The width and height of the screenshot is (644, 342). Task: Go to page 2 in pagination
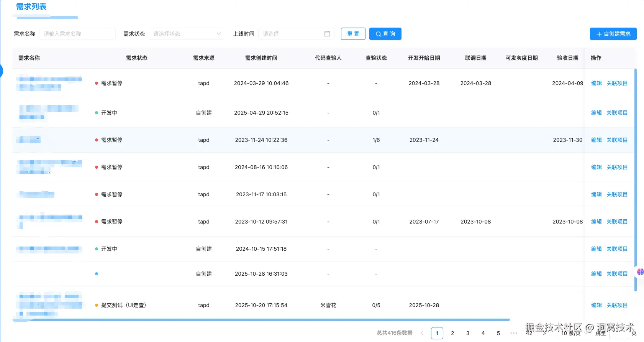click(x=452, y=333)
